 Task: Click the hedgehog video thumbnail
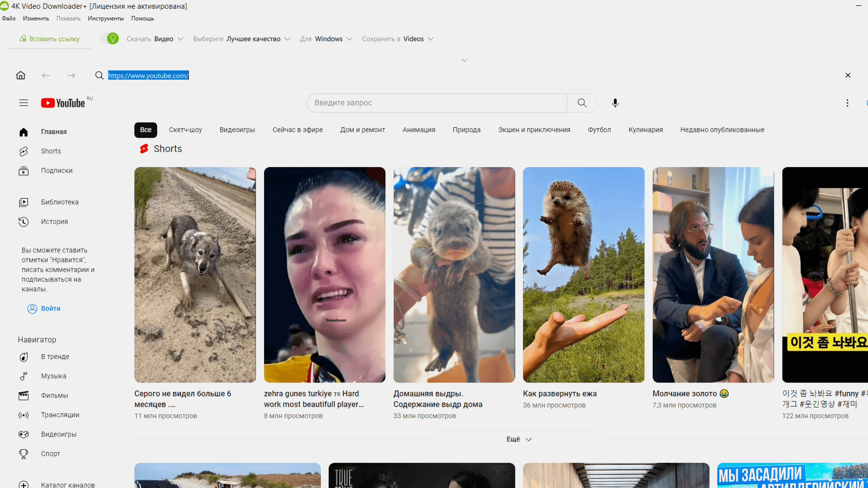click(x=583, y=275)
